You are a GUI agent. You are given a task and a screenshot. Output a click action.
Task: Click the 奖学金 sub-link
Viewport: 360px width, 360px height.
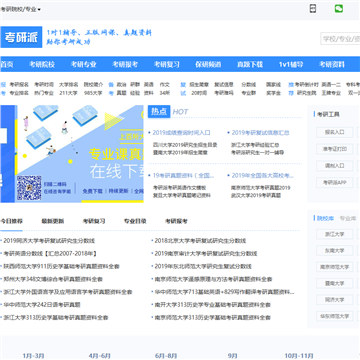point(273,93)
